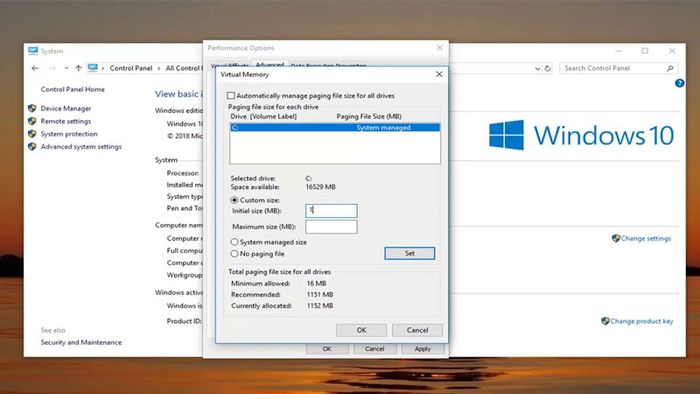Open Control Panel Home link
The width and height of the screenshot is (700, 394).
[72, 89]
